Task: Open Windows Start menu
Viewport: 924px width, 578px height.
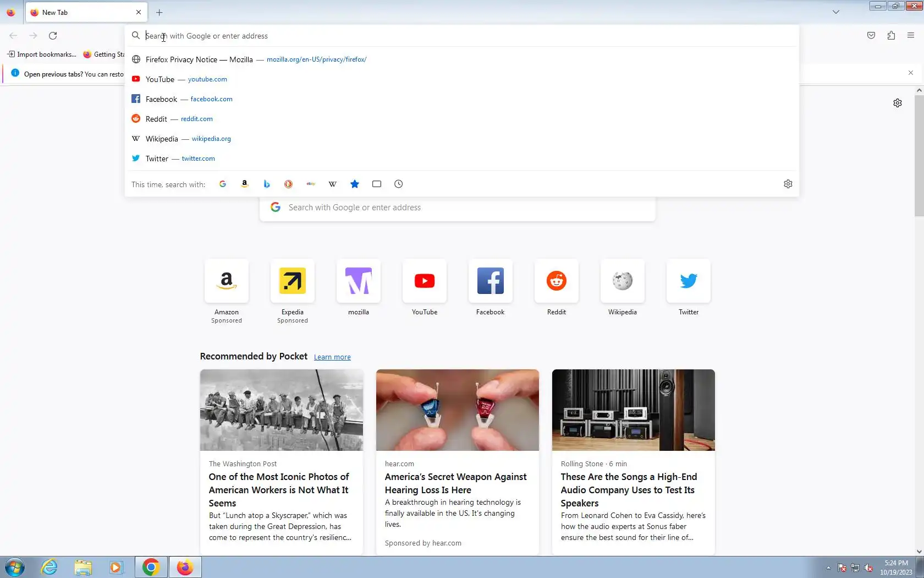Action: click(x=15, y=567)
